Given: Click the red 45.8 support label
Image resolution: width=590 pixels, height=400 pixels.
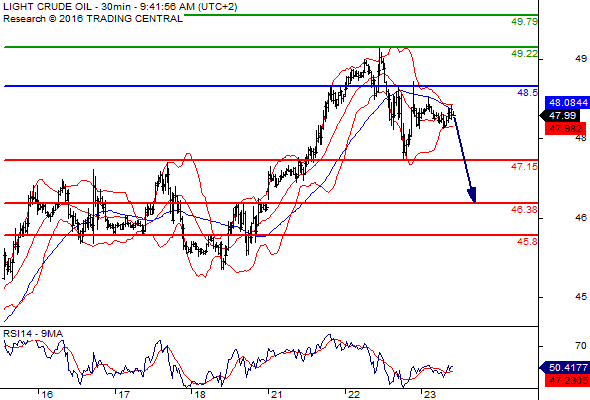Looking at the screenshot, I should [528, 242].
